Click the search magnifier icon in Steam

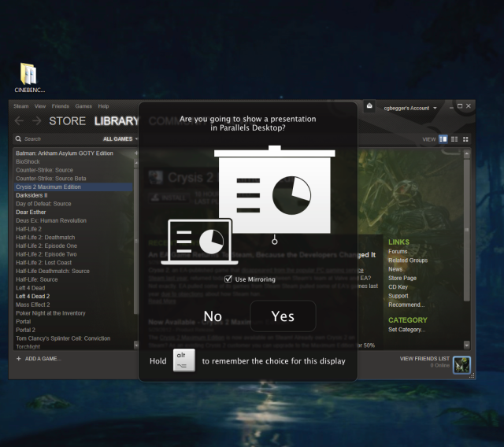(x=18, y=139)
